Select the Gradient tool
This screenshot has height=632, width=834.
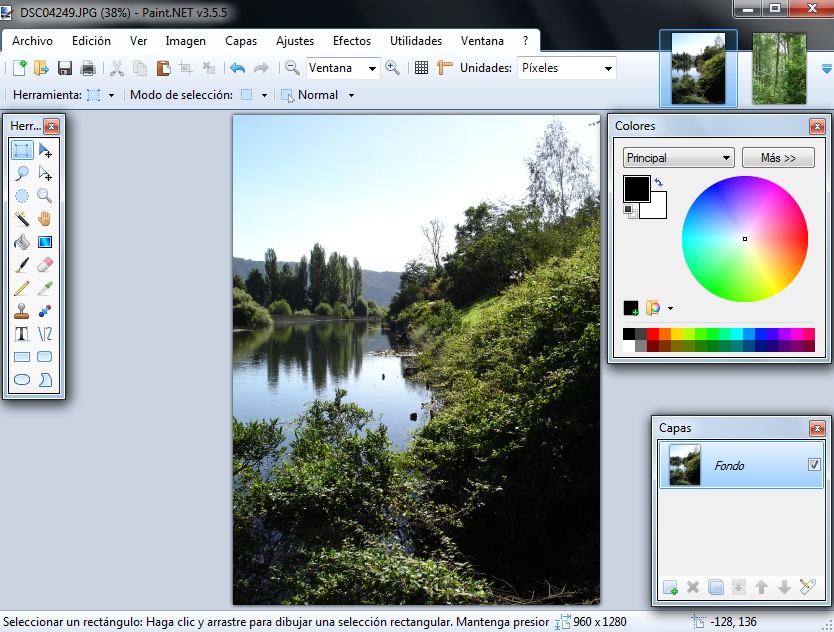[44, 241]
